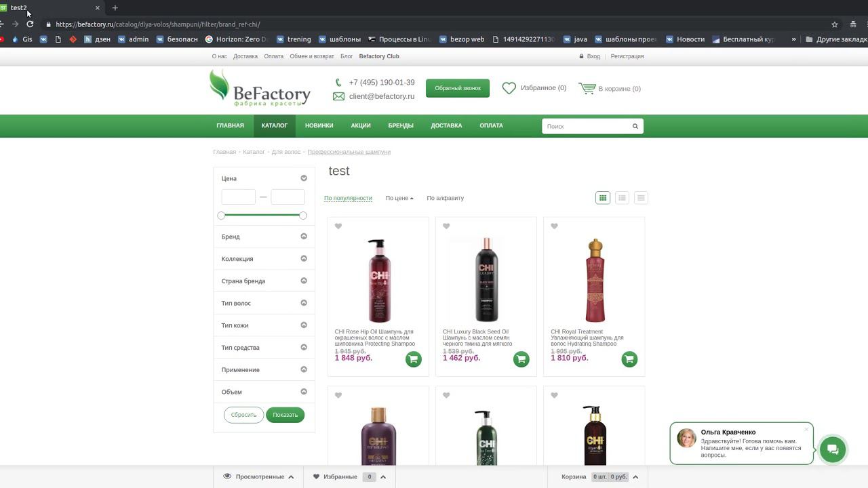This screenshot has width=868, height=488.
Task: Reset filters with Сбросить
Action: (243, 415)
